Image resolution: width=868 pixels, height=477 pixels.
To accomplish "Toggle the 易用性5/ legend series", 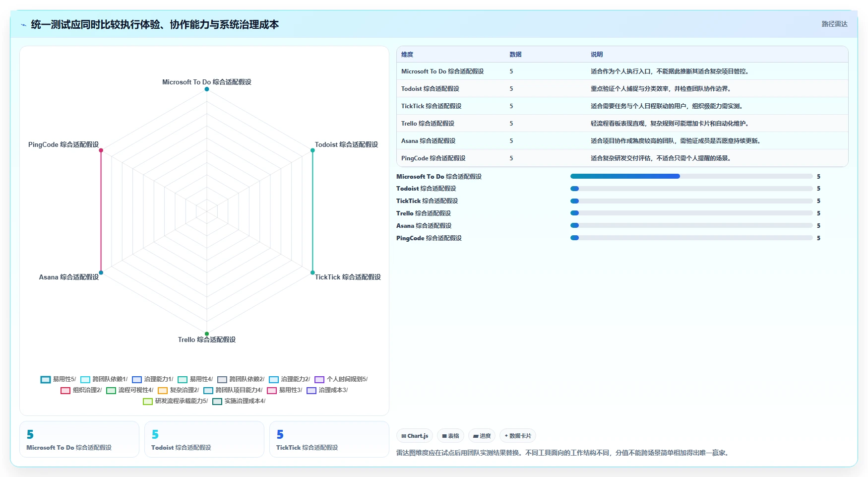I will (x=58, y=379).
